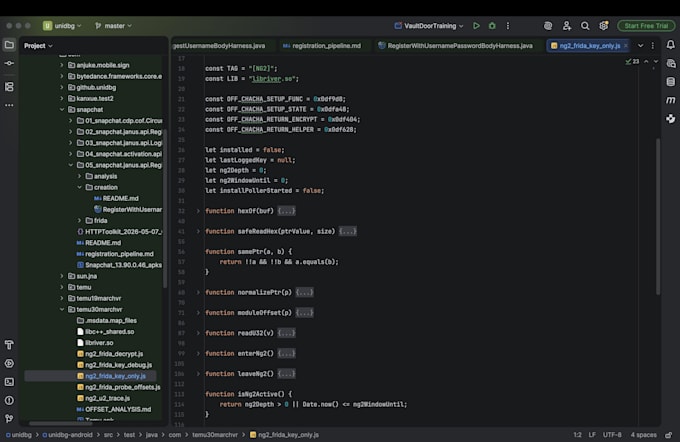Open the Notifications bell
The image size is (680, 442).
point(671,45)
